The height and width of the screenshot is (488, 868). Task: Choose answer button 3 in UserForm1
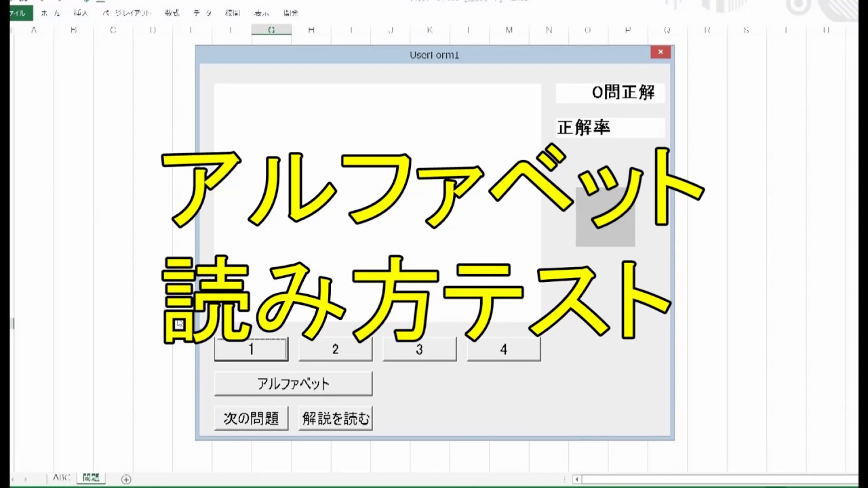(419, 349)
